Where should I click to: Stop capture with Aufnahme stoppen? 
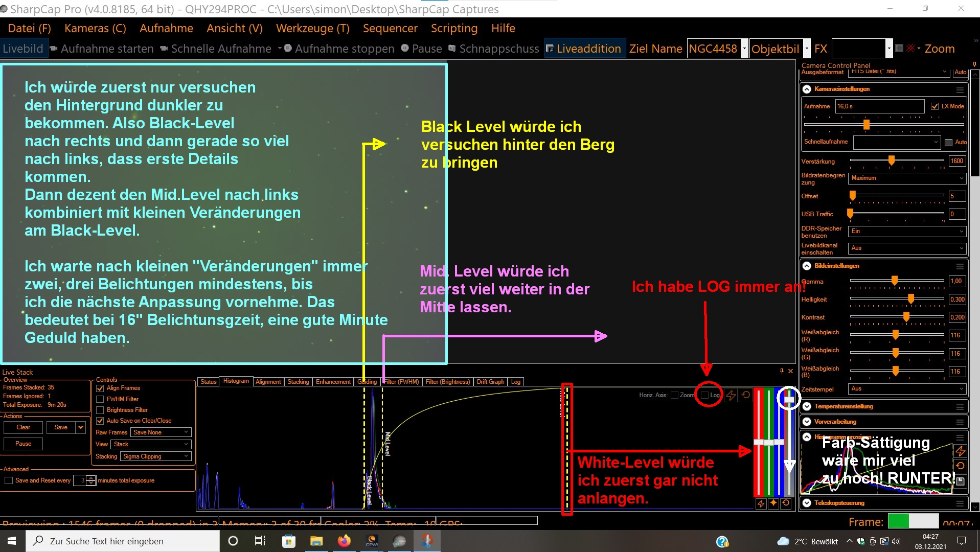pyautogui.click(x=339, y=49)
